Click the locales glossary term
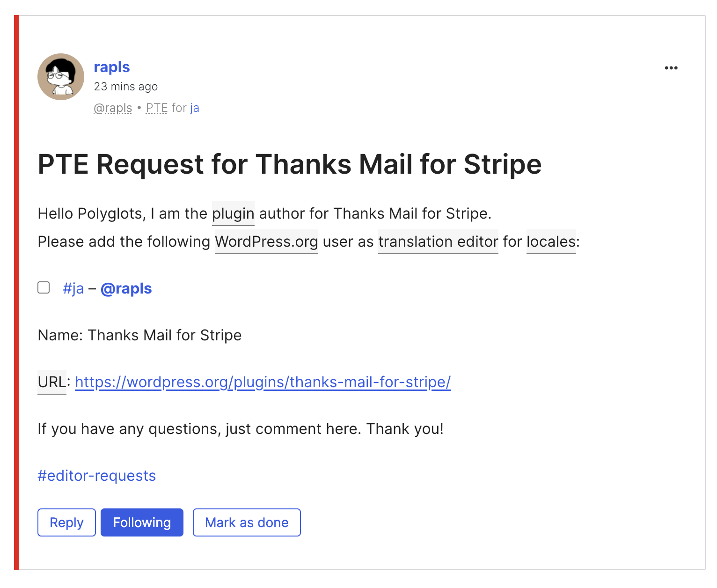The height and width of the screenshot is (588, 717). coord(551,242)
